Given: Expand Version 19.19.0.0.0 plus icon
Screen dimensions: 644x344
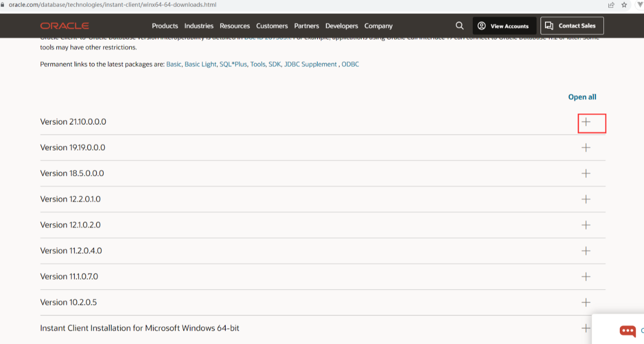Looking at the screenshot, I should [x=586, y=147].
